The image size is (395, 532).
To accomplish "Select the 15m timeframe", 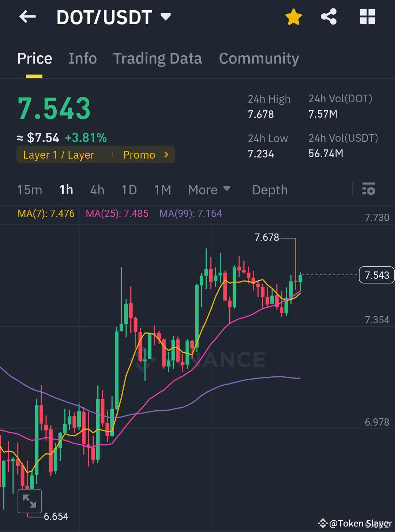I will click(x=30, y=190).
